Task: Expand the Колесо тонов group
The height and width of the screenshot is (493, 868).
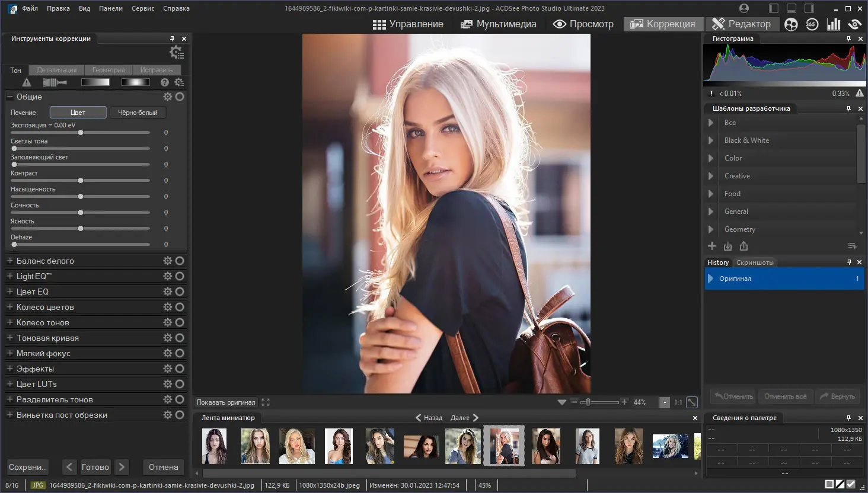Action: pyautogui.click(x=9, y=322)
